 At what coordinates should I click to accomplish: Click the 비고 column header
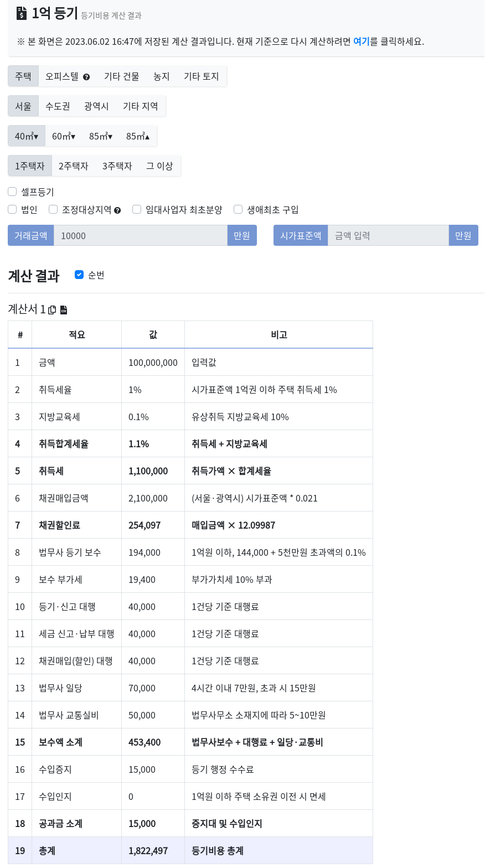[x=279, y=334]
